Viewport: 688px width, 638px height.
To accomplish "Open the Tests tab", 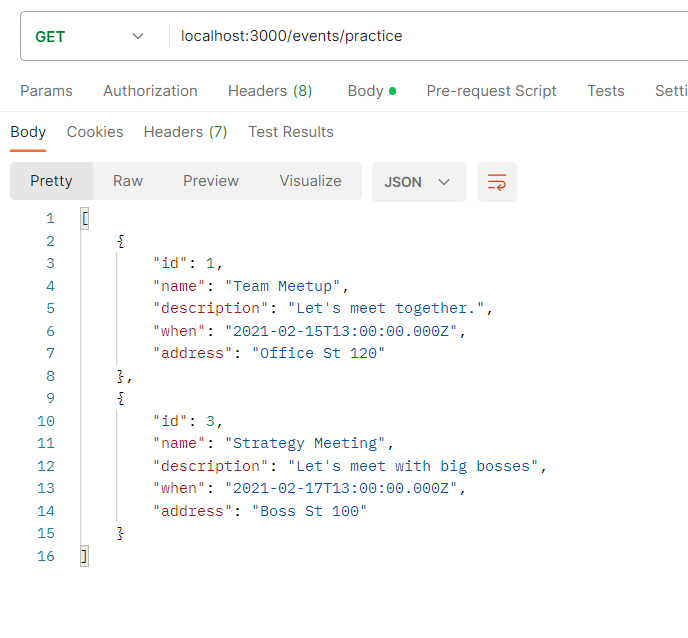I will tap(605, 91).
